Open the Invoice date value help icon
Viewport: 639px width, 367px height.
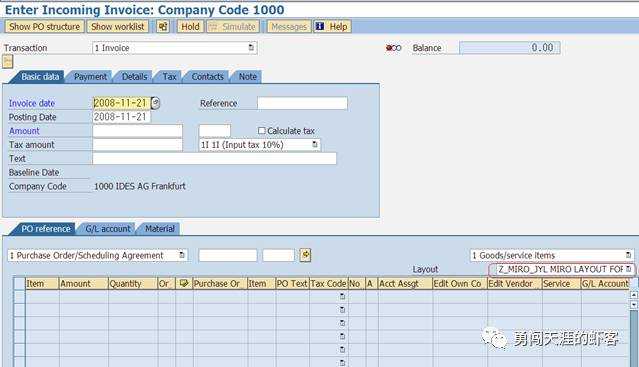[x=155, y=103]
